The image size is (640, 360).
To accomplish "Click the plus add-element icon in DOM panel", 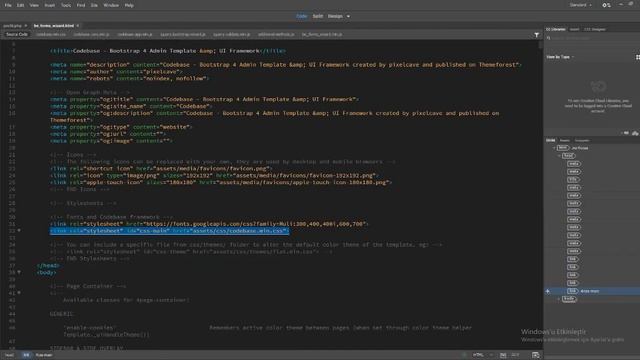I will [x=548, y=291].
